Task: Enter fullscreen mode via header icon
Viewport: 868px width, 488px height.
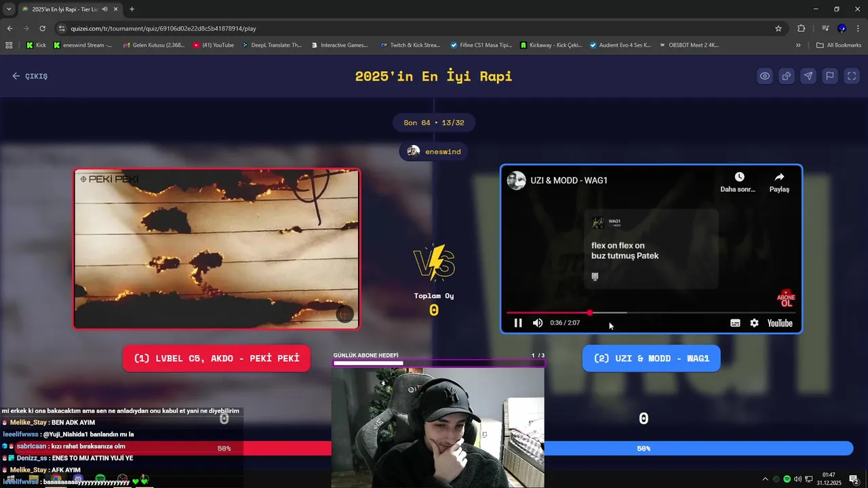Action: [852, 76]
